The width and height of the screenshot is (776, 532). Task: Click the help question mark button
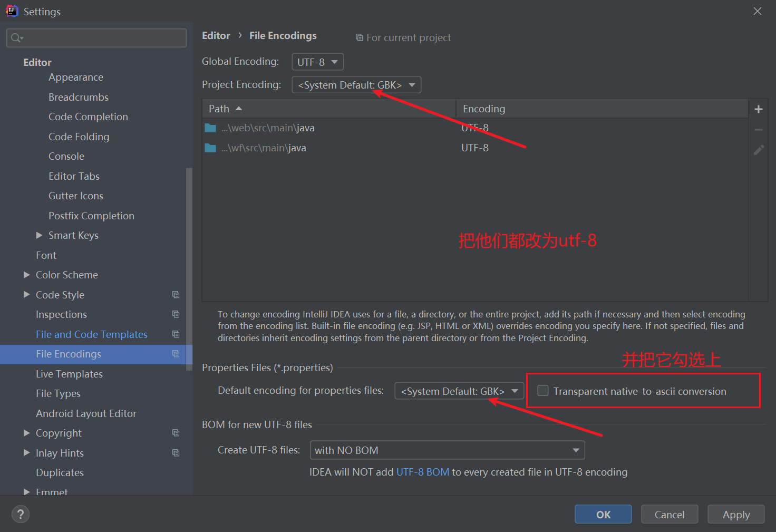[21, 514]
